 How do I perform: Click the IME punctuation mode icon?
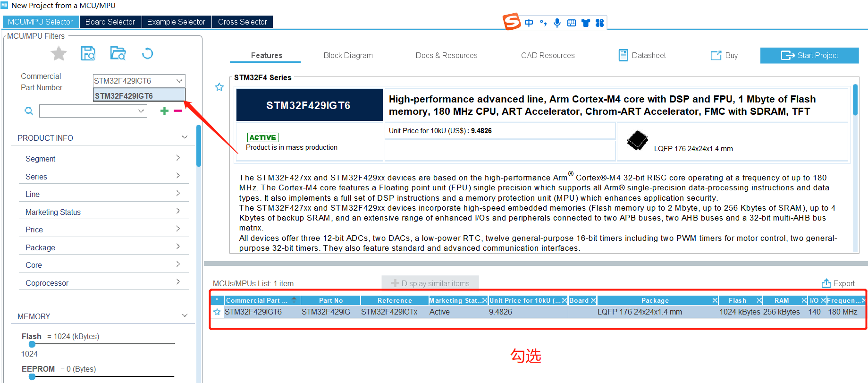[543, 23]
